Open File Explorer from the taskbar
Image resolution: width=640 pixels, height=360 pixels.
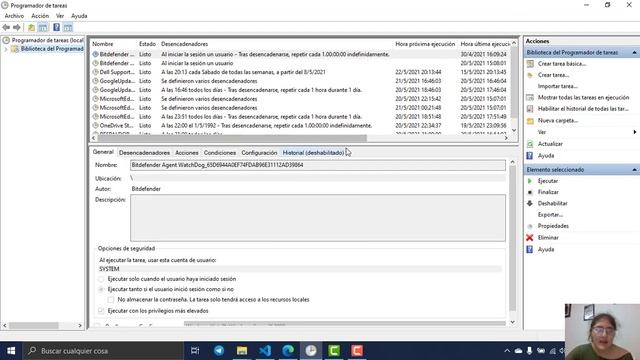(x=242, y=351)
